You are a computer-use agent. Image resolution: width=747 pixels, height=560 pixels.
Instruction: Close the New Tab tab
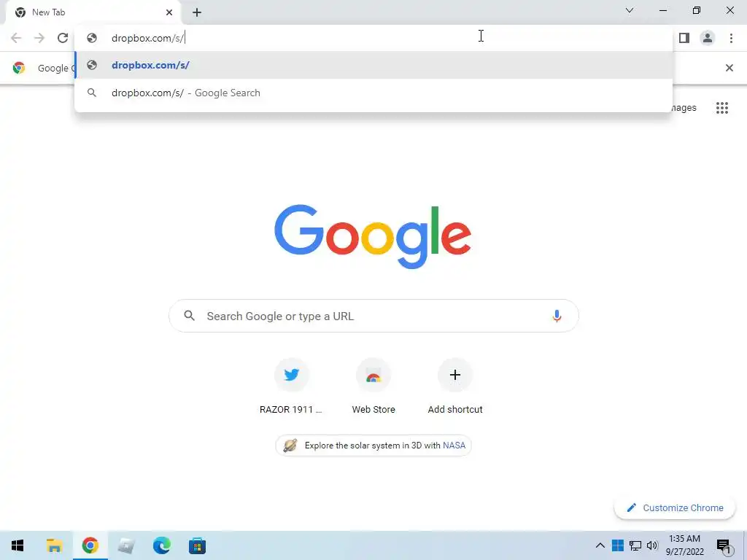(x=169, y=12)
